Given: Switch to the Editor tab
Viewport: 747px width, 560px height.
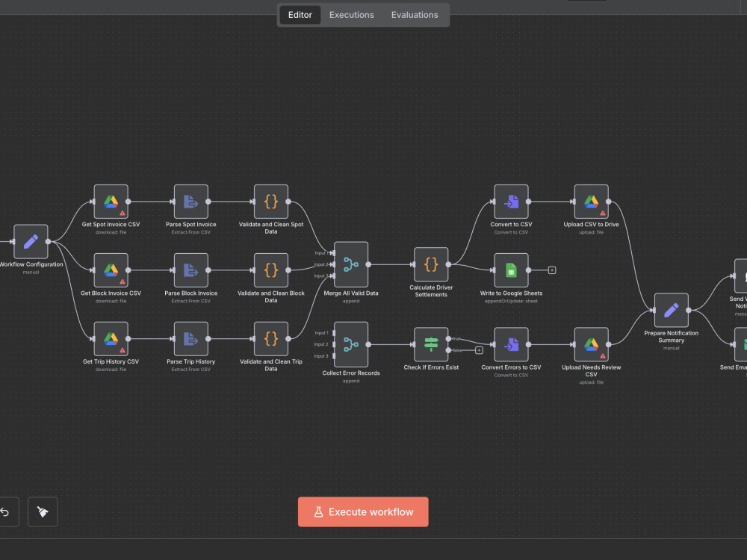Looking at the screenshot, I should [300, 15].
